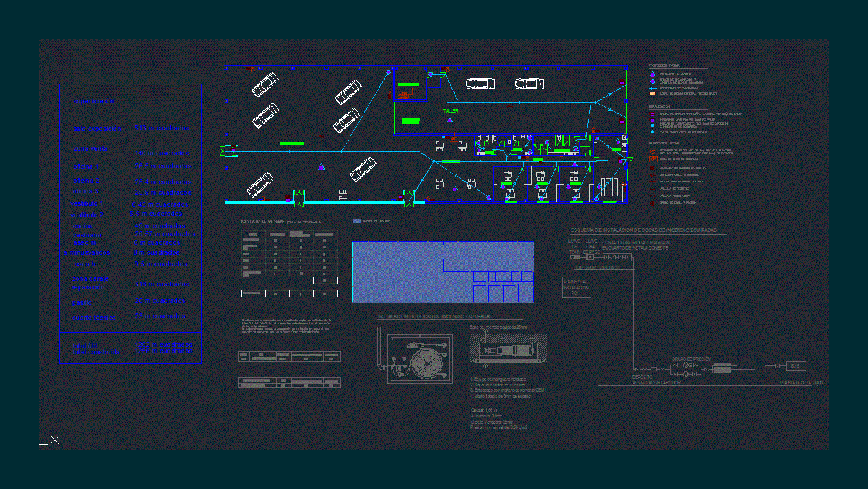Screen dimensions: 868x489
Task: Click the hose reel cabinet front view detail
Action: pyautogui.click(x=420, y=358)
